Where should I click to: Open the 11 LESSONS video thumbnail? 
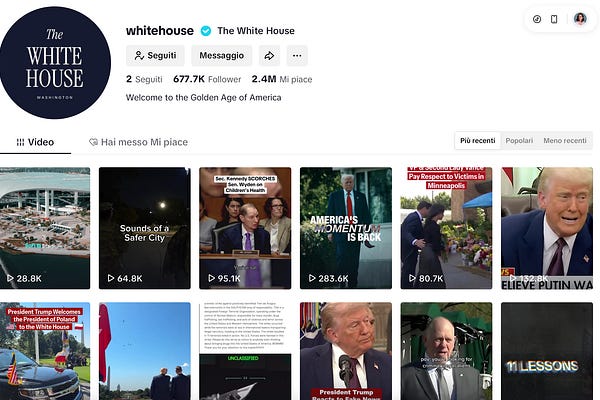click(547, 351)
